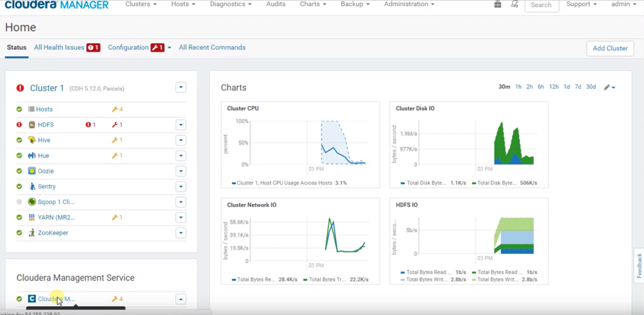644x315 pixels.
Task: Click the Cloudera Management Service icon
Action: [x=32, y=299]
